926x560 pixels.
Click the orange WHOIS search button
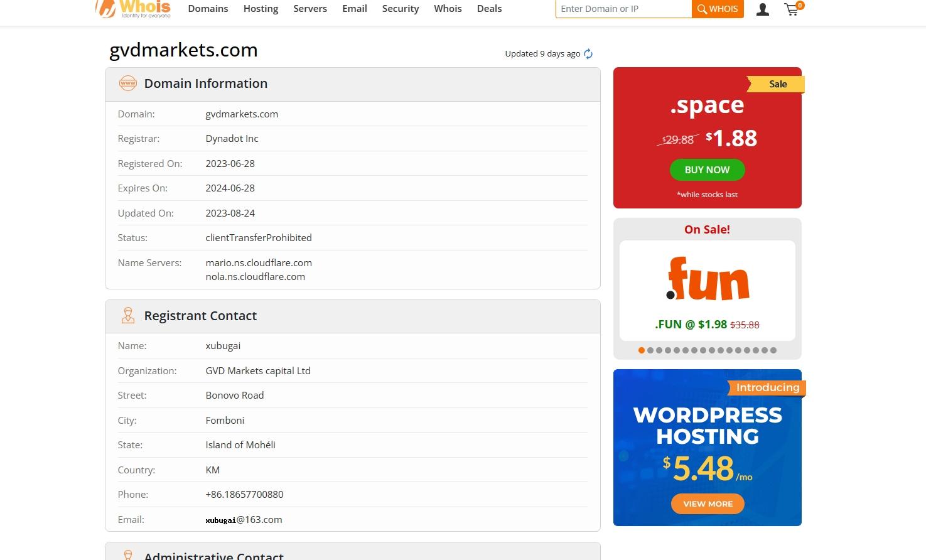click(718, 9)
